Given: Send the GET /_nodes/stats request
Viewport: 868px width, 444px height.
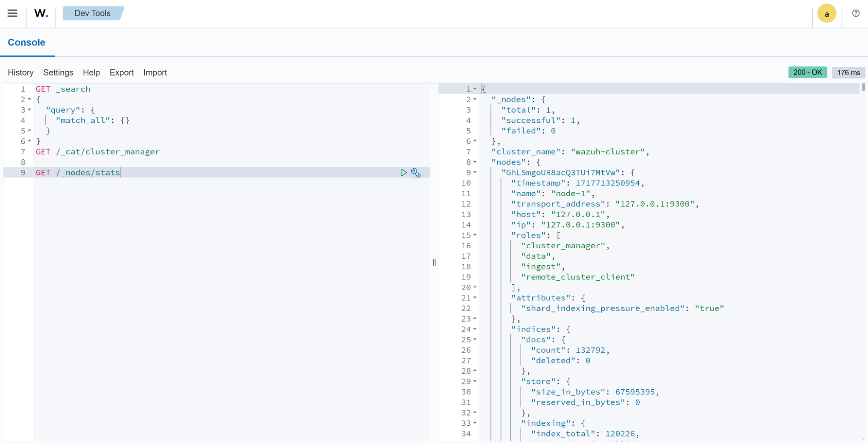Looking at the screenshot, I should 403,172.
